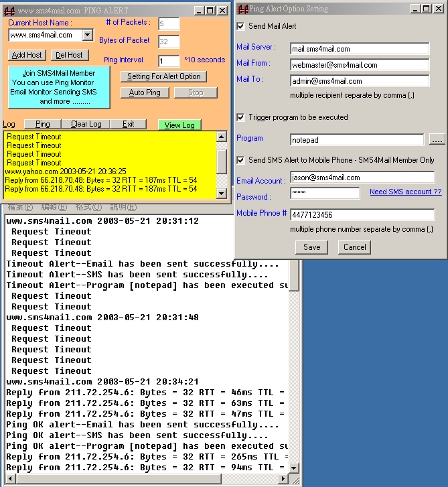Click the Email Account input field
Image resolution: width=448 pixels, height=487 pixels.
(x=363, y=178)
